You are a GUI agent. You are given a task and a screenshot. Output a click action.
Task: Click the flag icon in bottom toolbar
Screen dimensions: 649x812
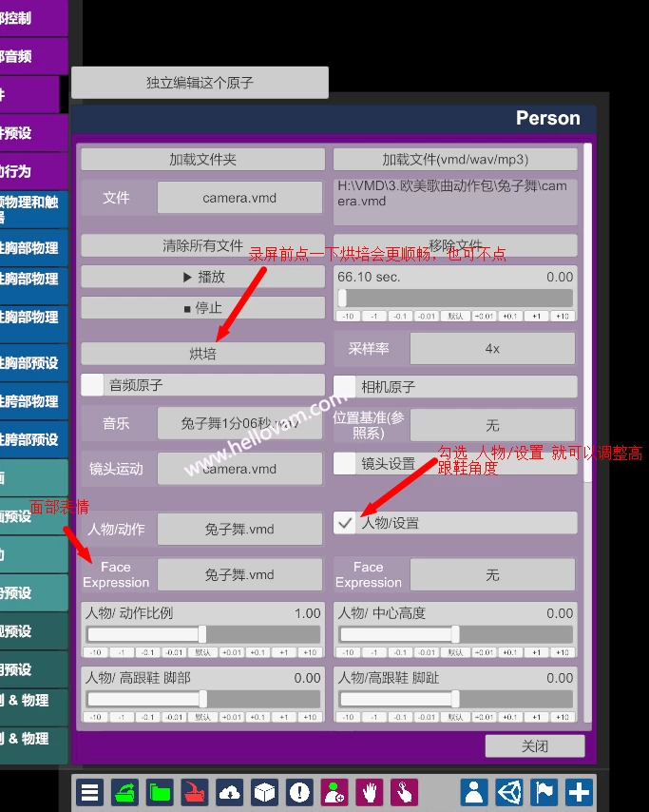[x=544, y=791]
